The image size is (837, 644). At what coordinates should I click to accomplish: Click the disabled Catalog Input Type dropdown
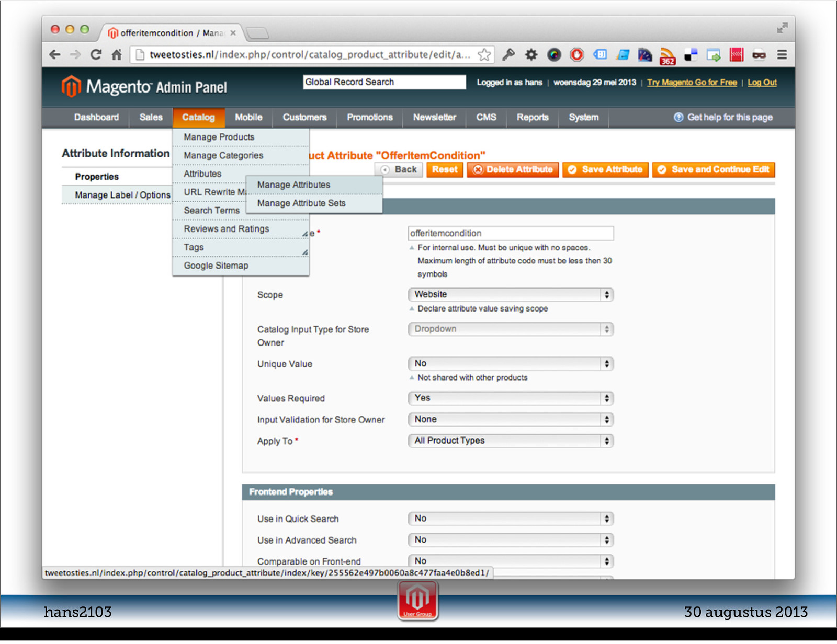(511, 329)
